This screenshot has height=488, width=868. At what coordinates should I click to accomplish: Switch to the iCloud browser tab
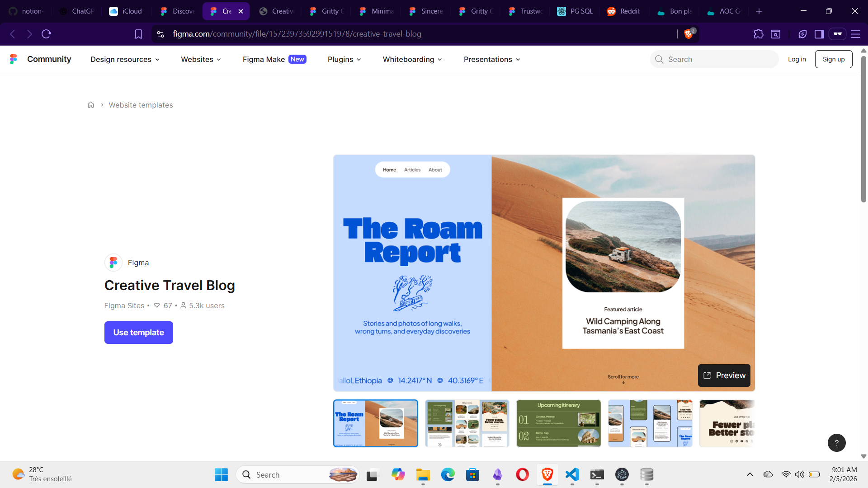click(126, 11)
